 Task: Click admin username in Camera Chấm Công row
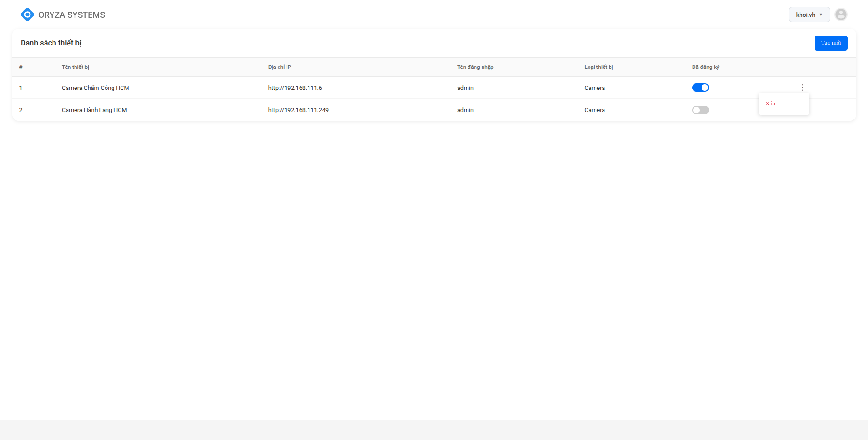click(465, 88)
